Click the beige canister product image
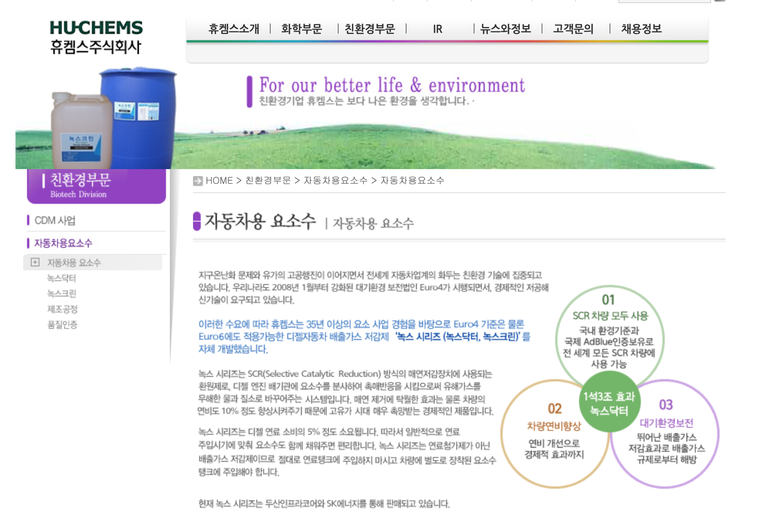The width and height of the screenshot is (769, 532). pos(81,131)
